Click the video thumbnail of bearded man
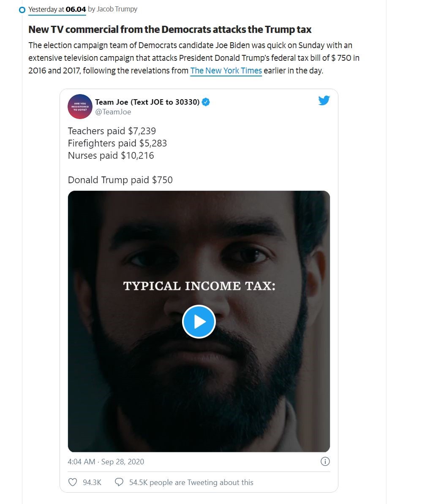 click(x=199, y=321)
